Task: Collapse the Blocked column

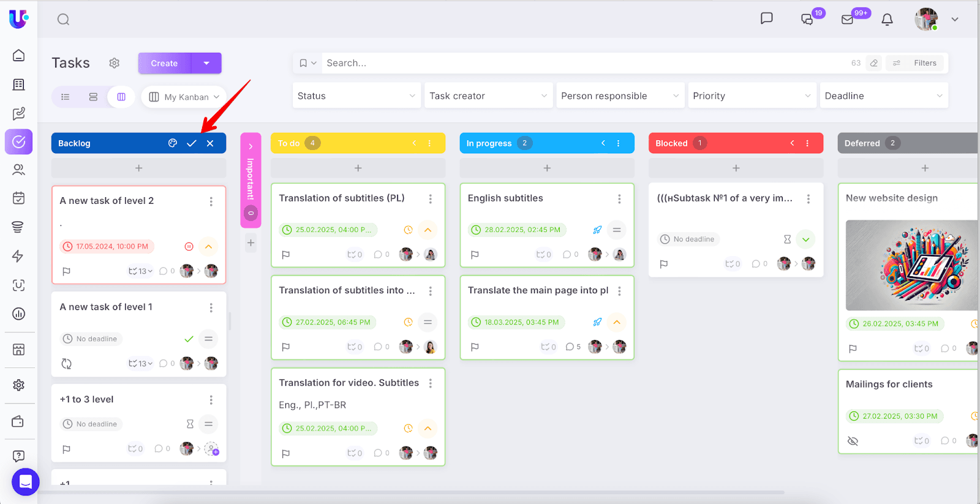Action: pyautogui.click(x=792, y=143)
